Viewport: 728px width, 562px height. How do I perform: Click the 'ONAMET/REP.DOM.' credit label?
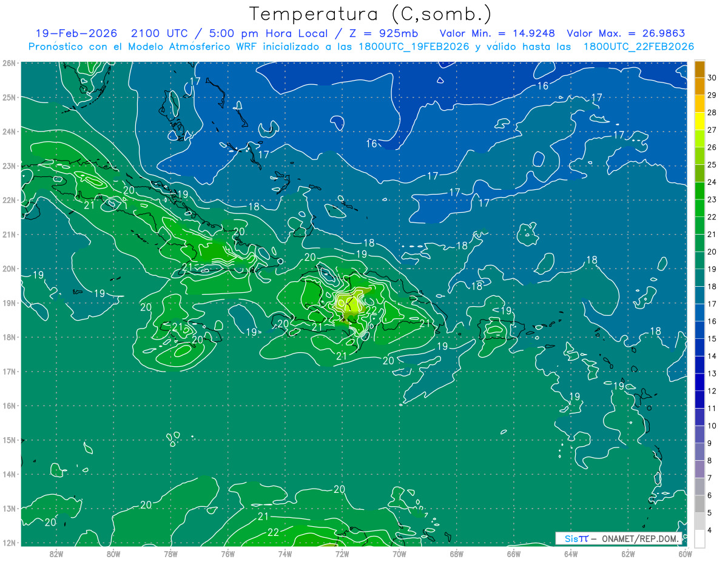tap(641, 538)
